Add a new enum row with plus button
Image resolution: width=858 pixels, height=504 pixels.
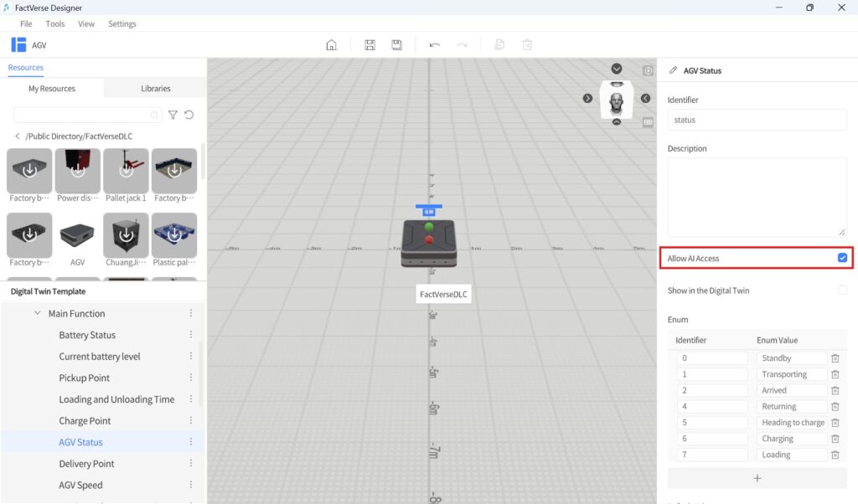pos(757,478)
